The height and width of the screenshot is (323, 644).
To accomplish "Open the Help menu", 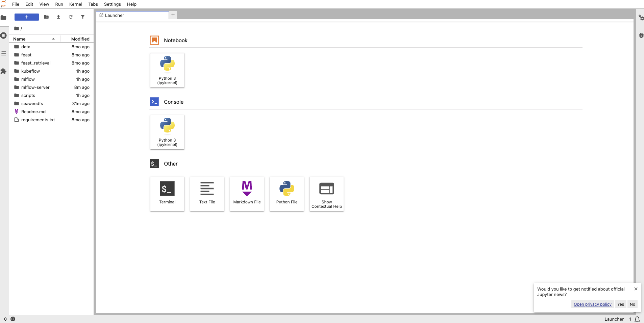I will click(x=132, y=4).
